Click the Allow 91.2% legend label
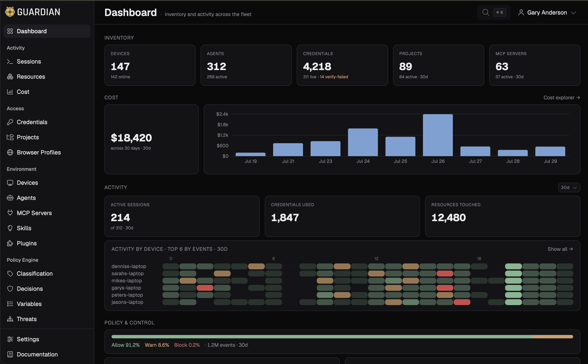Viewport: 588px width, 364px height. coord(125,345)
